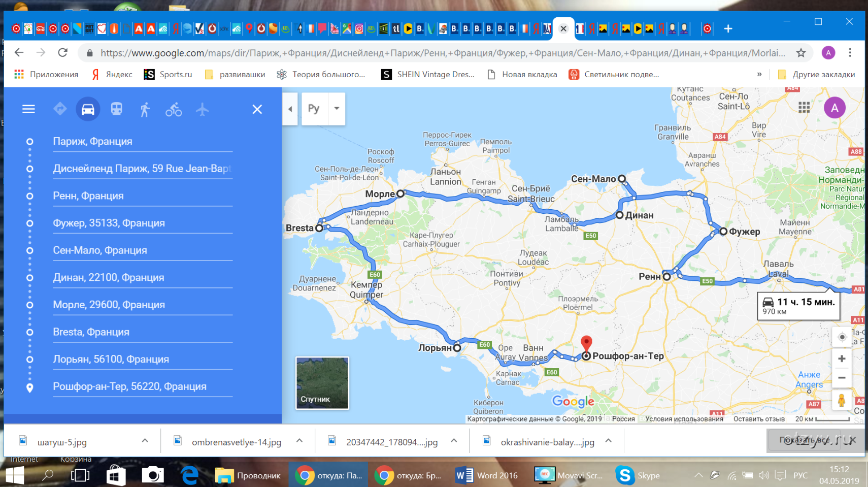
Task: Open the Sports.ru bookmark
Action: click(168, 75)
